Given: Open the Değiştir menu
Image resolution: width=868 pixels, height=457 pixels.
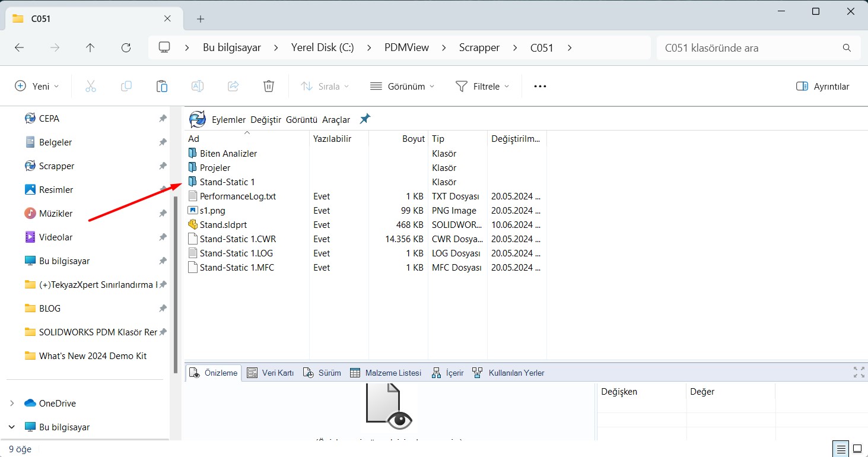Looking at the screenshot, I should [266, 120].
